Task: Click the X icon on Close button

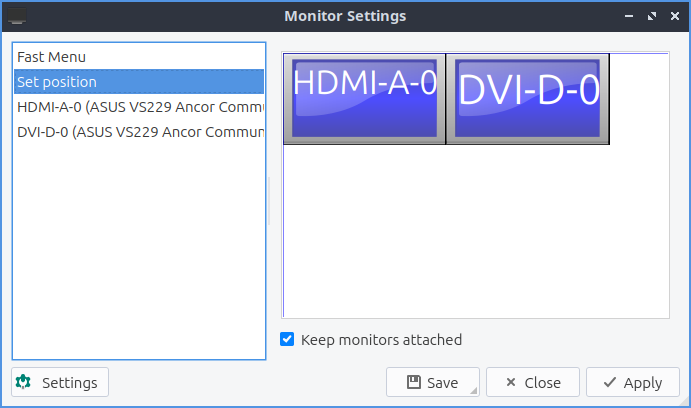Action: [510, 382]
